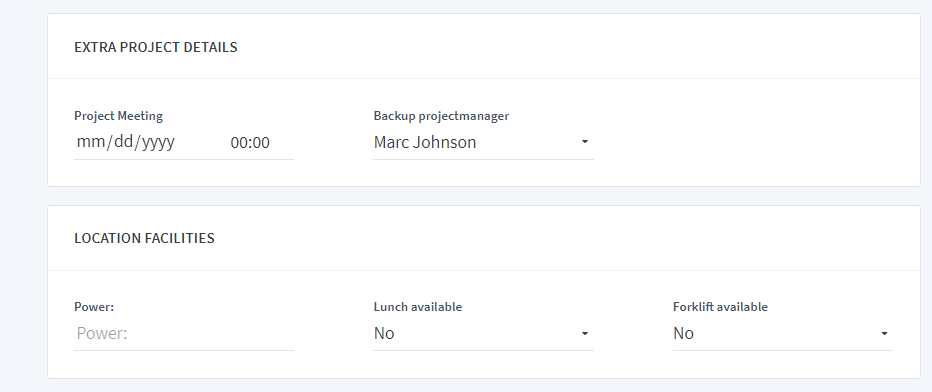Viewport: 932px width, 392px height.
Task: Click the hours part of the meeting time
Action: pos(239,143)
